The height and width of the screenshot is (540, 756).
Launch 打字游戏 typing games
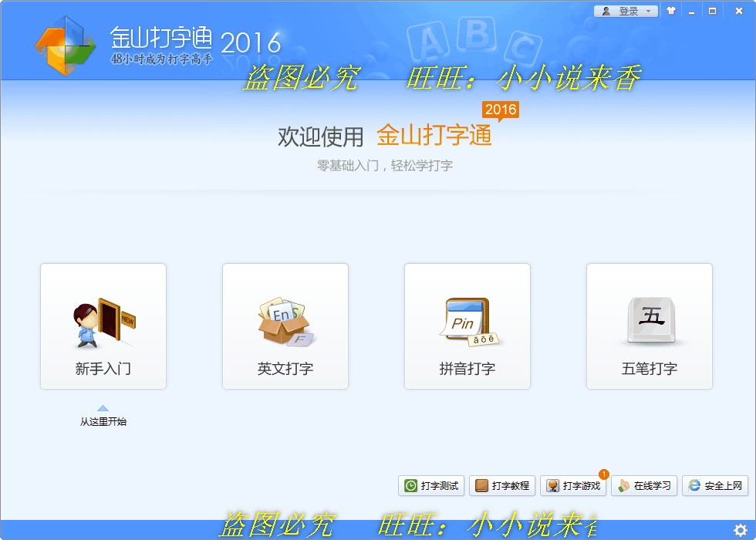(x=572, y=485)
